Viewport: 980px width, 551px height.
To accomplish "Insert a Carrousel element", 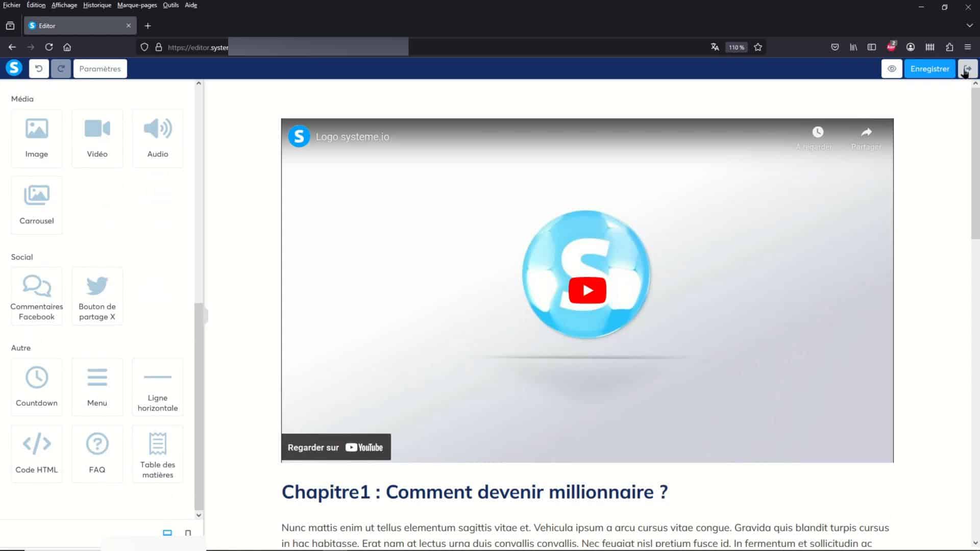I will coord(37,205).
